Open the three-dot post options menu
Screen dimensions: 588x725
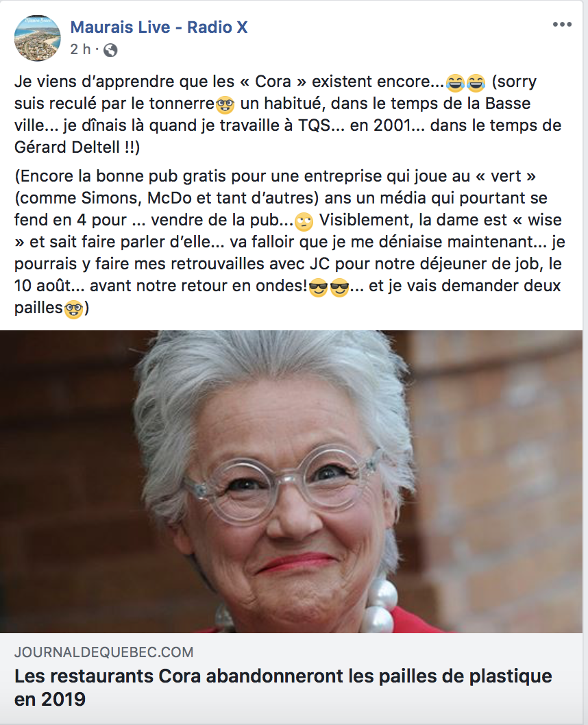coord(562,25)
